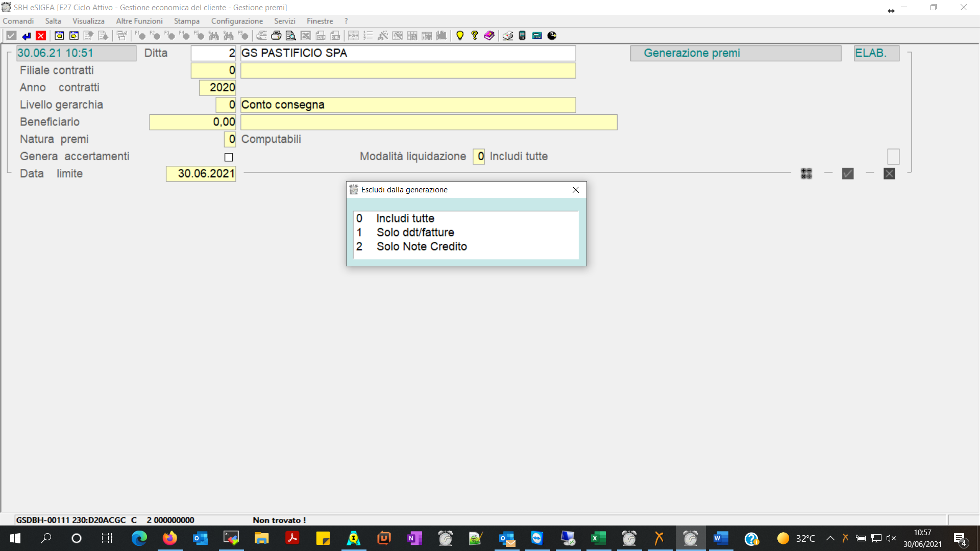
Task: Click the printer icon in toolbar
Action: 276,36
